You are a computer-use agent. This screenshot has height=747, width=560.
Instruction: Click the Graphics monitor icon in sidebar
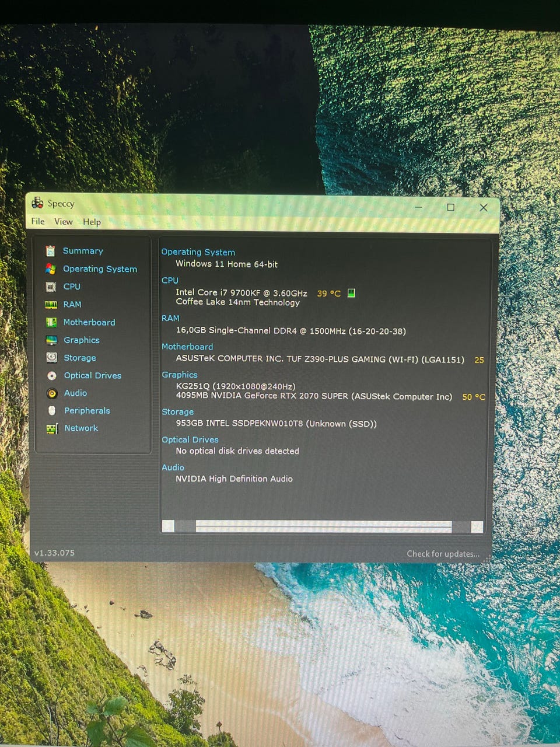(52, 340)
